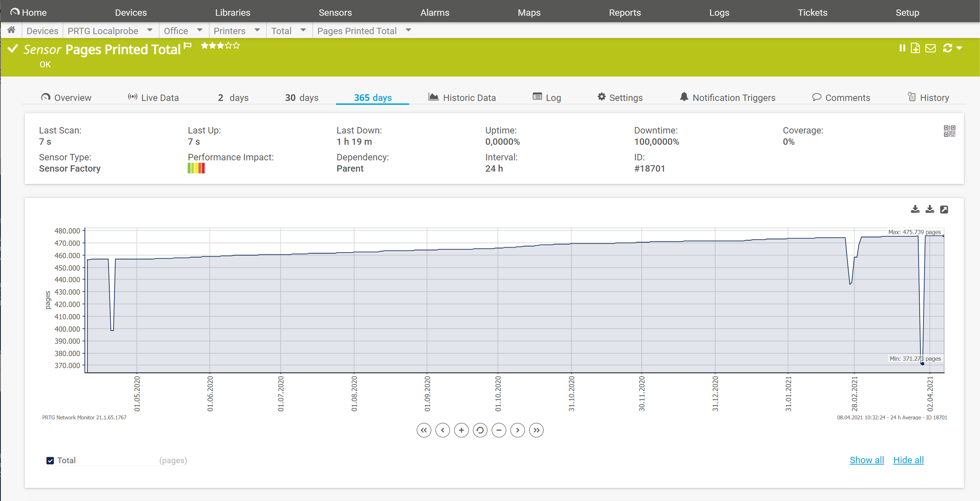Viewport: 980px width, 501px height.
Task: Set sensor priority to five stars
Action: coord(237,46)
